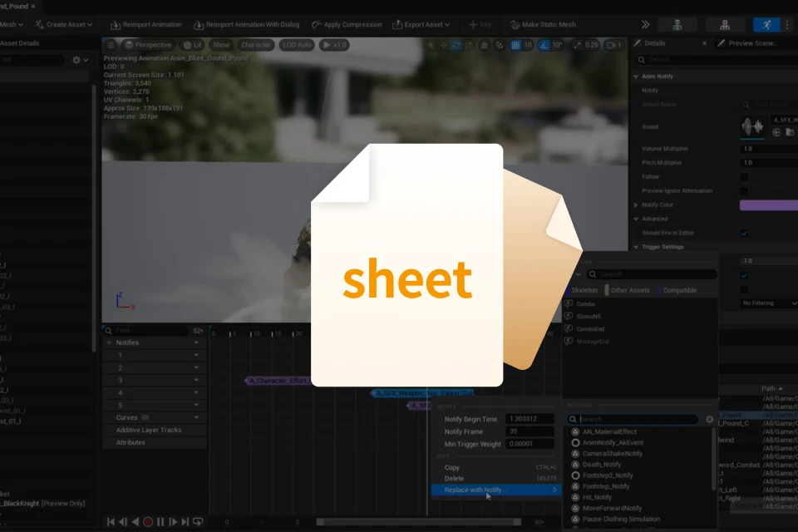Click Reimport Animation button

point(145,24)
